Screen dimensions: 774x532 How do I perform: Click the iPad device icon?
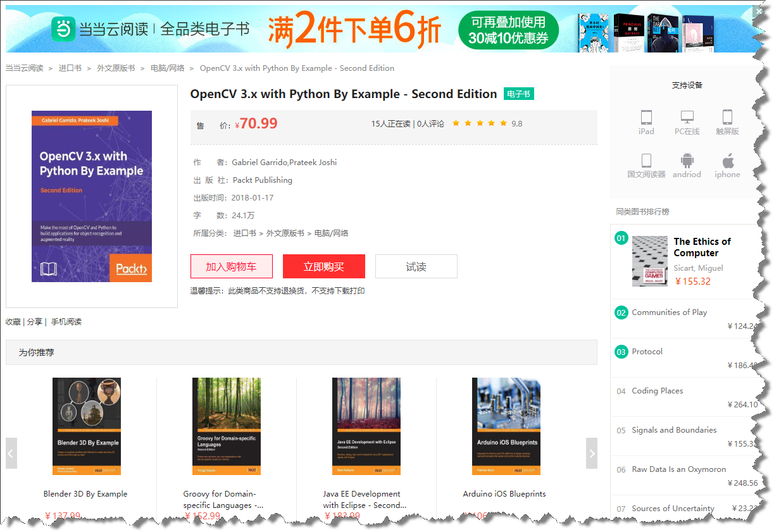pos(646,117)
